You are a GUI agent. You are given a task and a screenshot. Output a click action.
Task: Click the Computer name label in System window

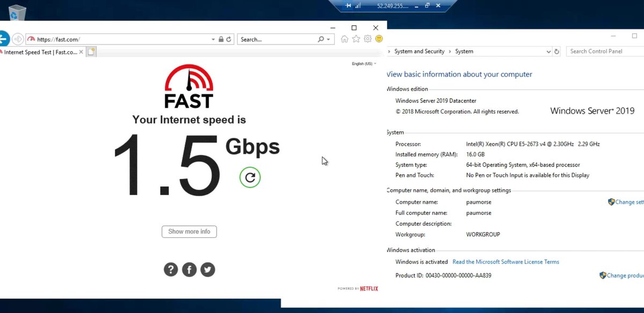coord(417,202)
